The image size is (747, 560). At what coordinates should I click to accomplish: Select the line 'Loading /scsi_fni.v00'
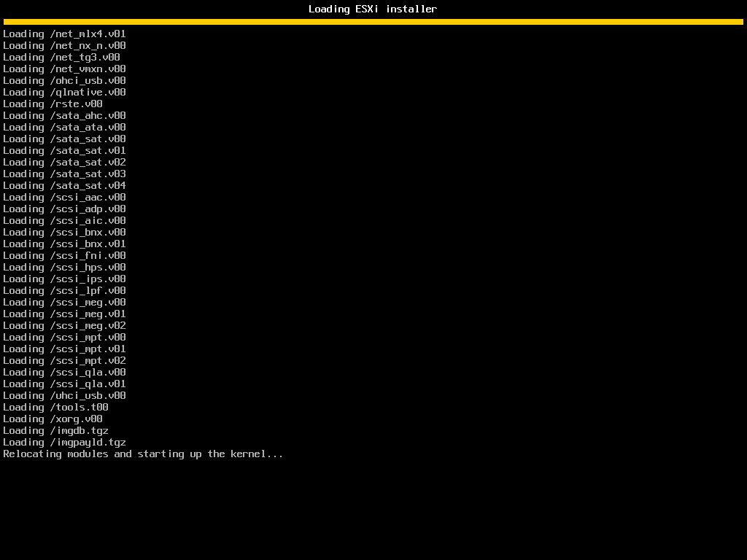tap(64, 256)
